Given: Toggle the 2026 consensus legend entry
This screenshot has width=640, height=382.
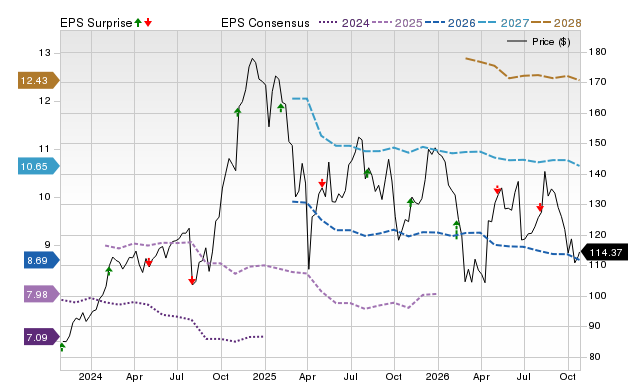Looking at the screenshot, I should [450, 23].
